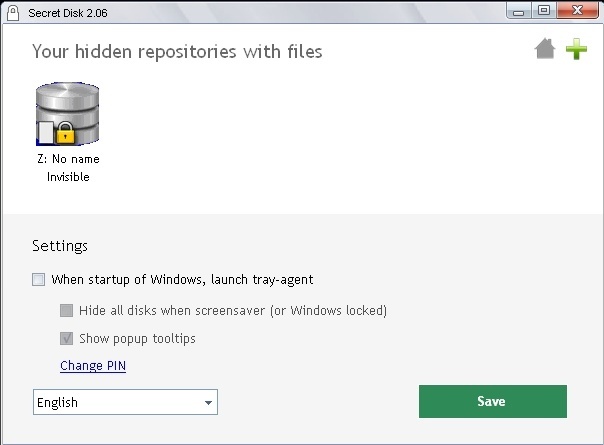Click the 'Z: No name' label

[x=68, y=159]
